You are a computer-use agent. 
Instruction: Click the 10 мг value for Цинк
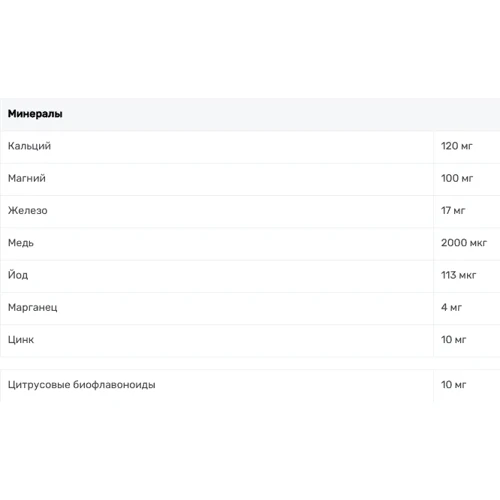454,340
